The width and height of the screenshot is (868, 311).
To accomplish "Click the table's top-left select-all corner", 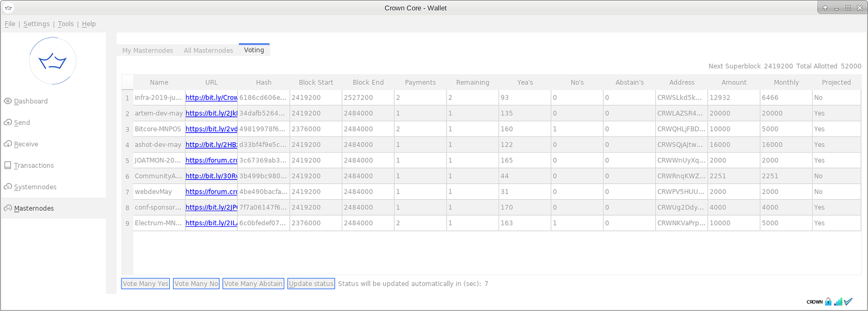I will coord(127,82).
